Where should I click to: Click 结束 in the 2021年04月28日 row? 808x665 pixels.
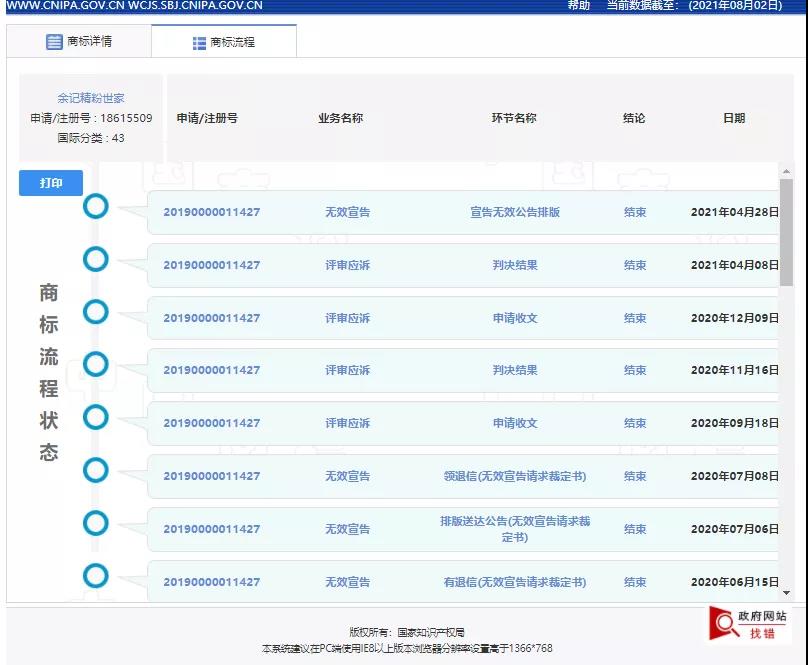(635, 212)
